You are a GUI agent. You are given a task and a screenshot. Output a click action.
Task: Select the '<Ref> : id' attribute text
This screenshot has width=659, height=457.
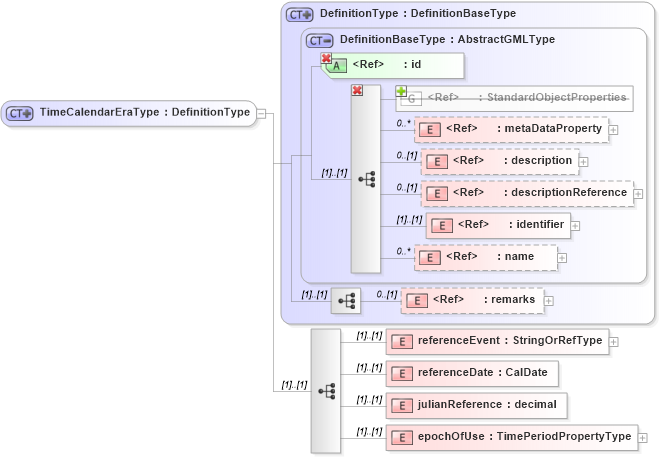pos(387,64)
